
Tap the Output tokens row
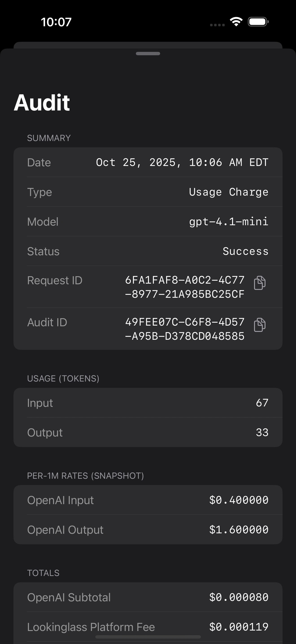148,432
